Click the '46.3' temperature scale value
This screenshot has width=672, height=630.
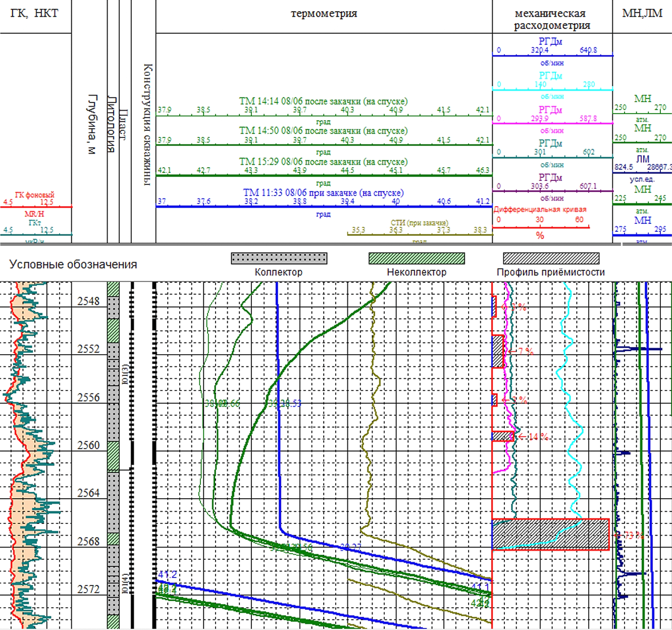(483, 170)
